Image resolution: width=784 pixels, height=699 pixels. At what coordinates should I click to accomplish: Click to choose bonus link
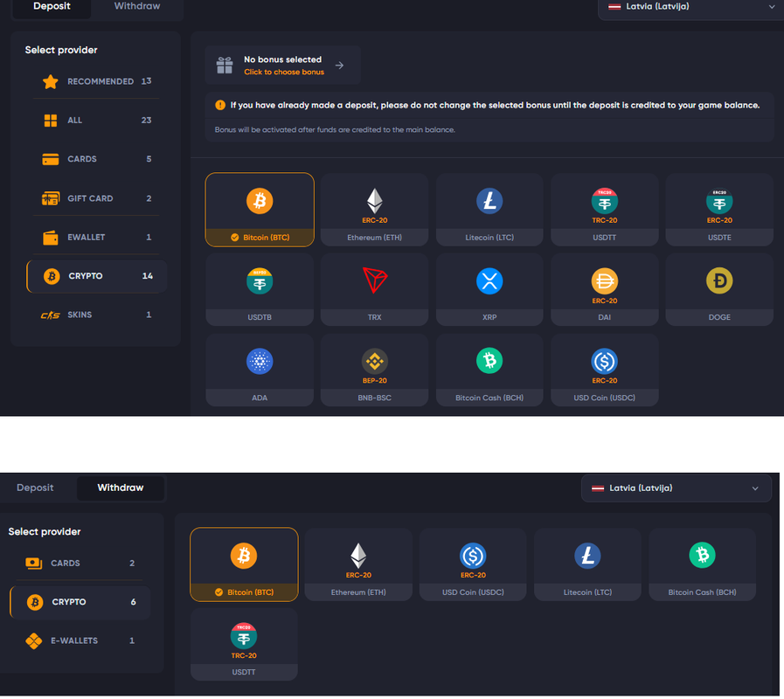pos(284,72)
